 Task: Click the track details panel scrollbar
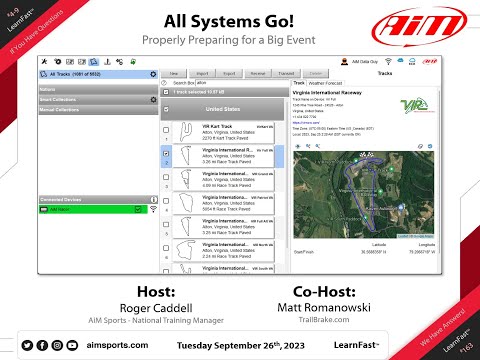[439, 172]
